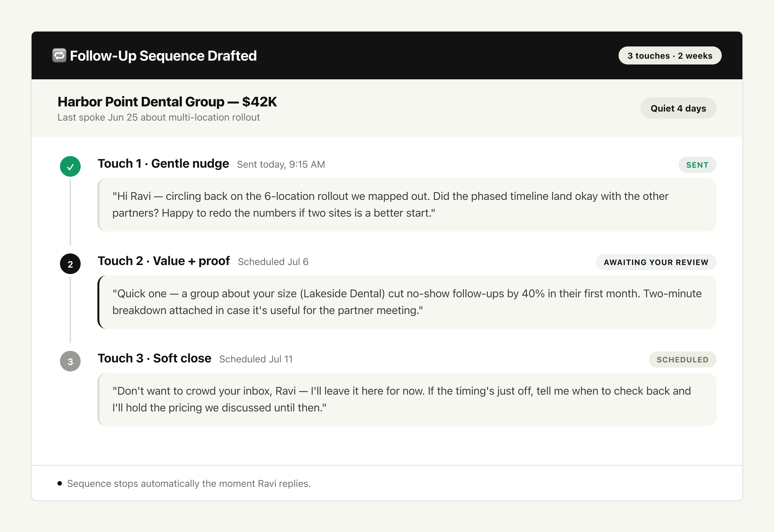Select the gray step 3 circle marker

pyautogui.click(x=70, y=361)
